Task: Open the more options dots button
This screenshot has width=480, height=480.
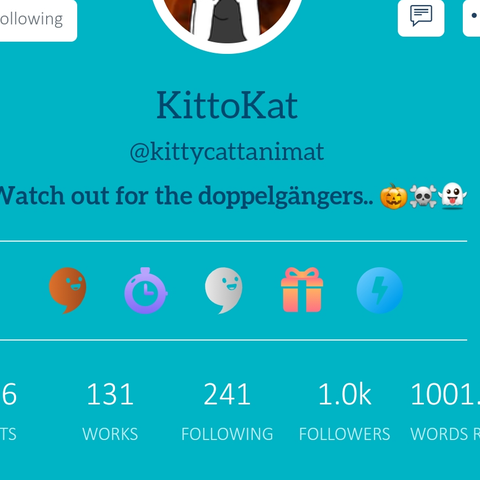Action: (472, 16)
